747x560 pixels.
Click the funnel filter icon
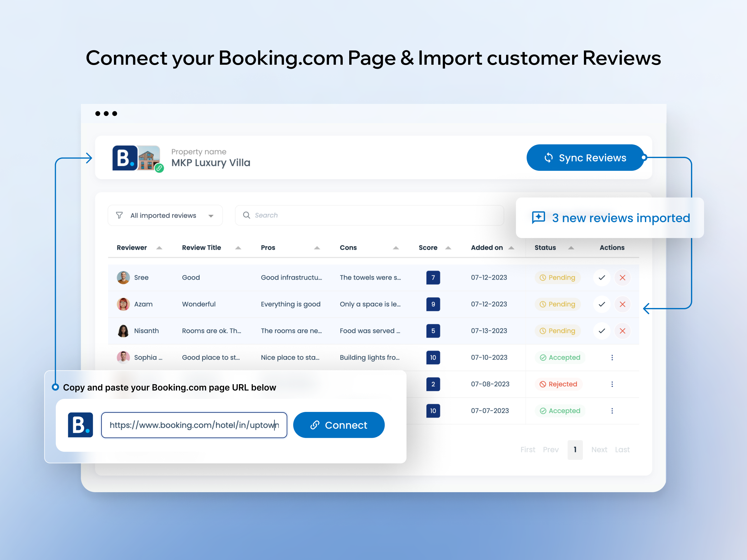tap(119, 215)
